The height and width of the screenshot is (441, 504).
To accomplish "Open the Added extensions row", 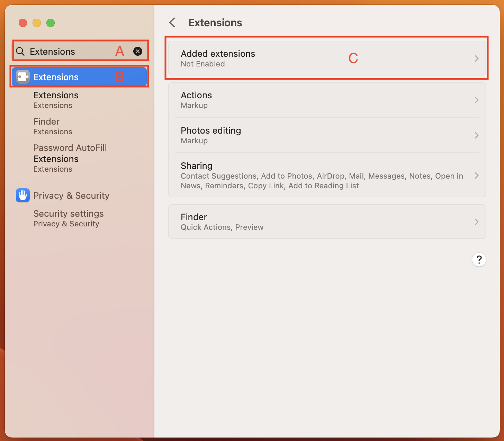I will [327, 58].
